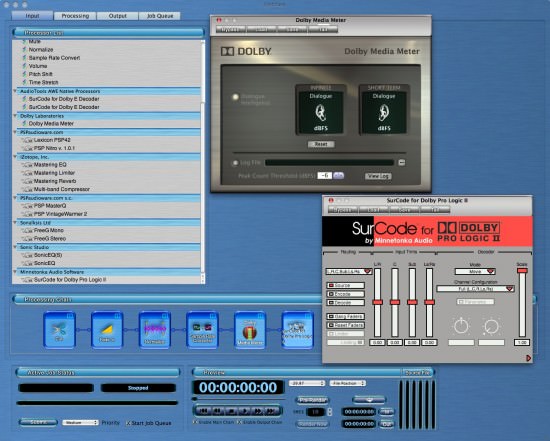
Task: Open the Decoder Mode dropdown showing Movie
Action: pos(475,272)
